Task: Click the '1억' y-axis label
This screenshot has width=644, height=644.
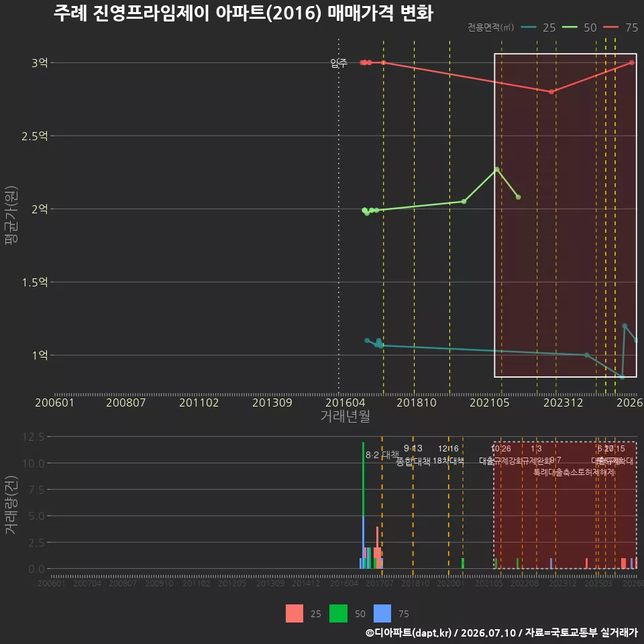Action: point(40,356)
